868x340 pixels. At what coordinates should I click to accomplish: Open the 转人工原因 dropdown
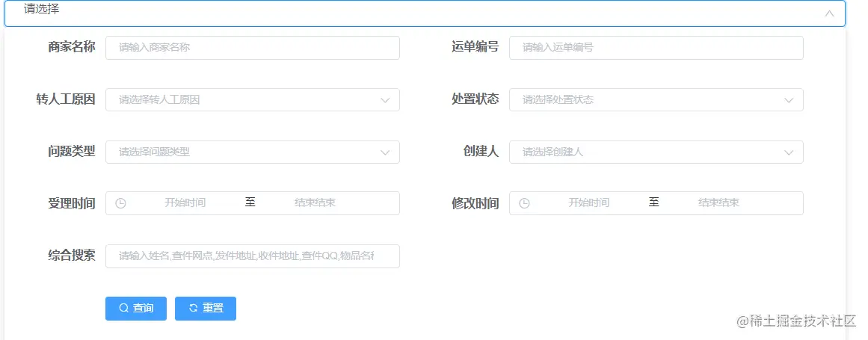pos(253,99)
